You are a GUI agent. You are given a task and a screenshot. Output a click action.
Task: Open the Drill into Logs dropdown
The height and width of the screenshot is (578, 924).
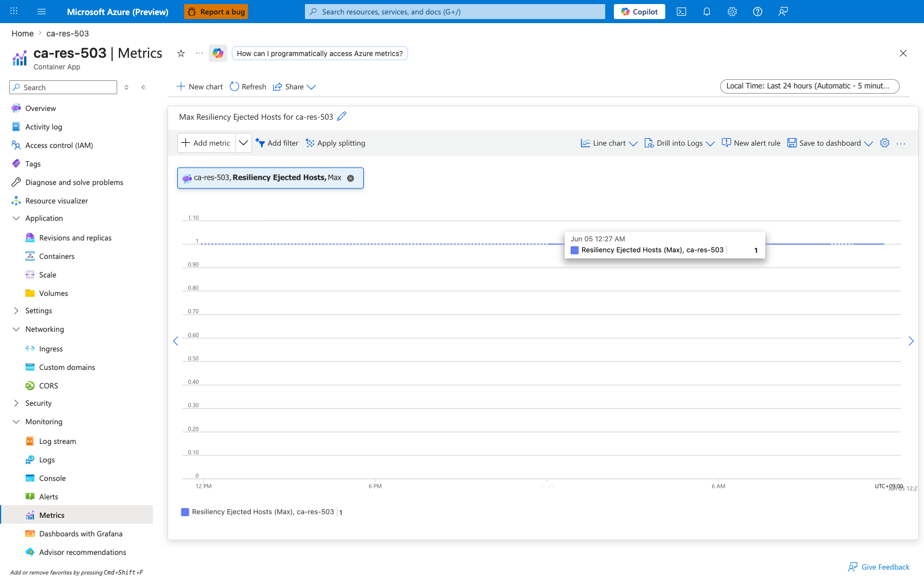679,143
